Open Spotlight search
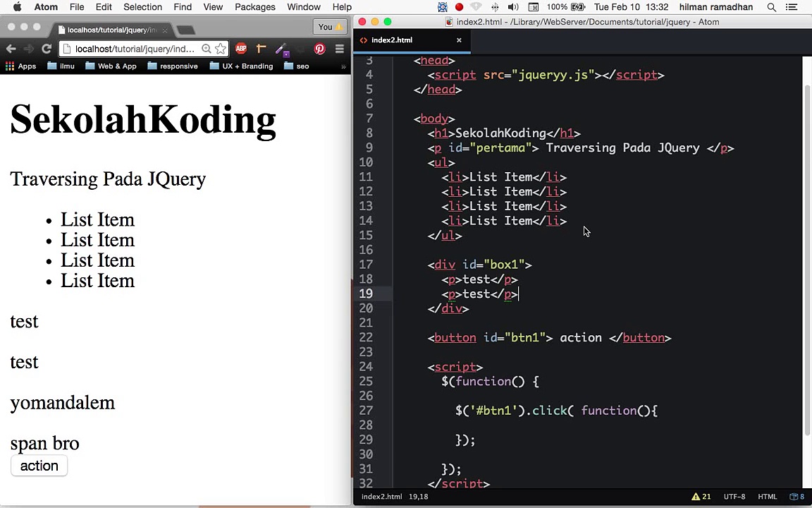This screenshot has height=508, width=812. (x=772, y=7)
